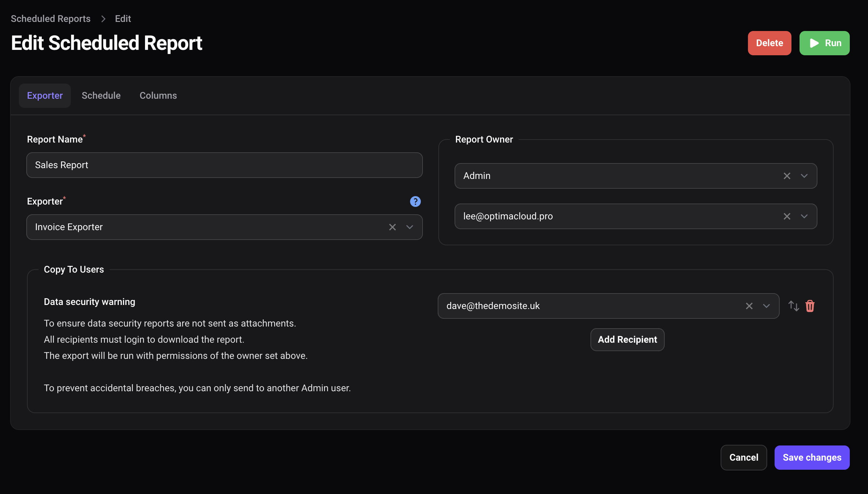The image size is (868, 494).
Task: Click the breadcrumb chevron separator
Action: pyautogui.click(x=103, y=19)
